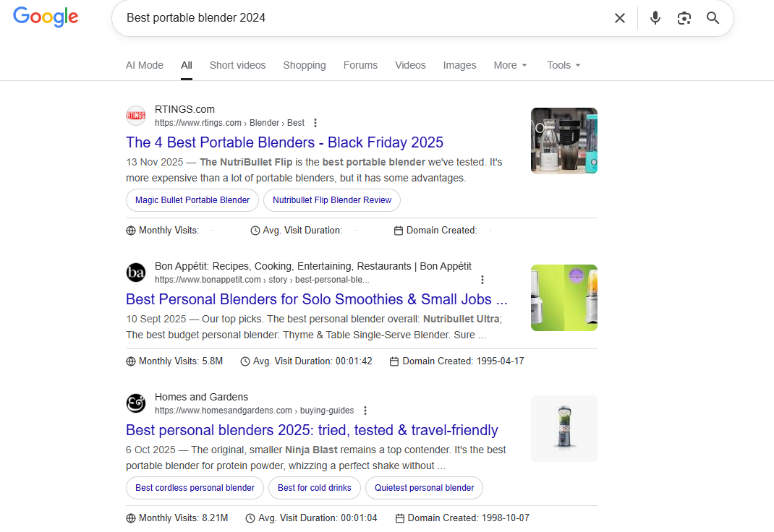Click into the search text field

[362, 18]
